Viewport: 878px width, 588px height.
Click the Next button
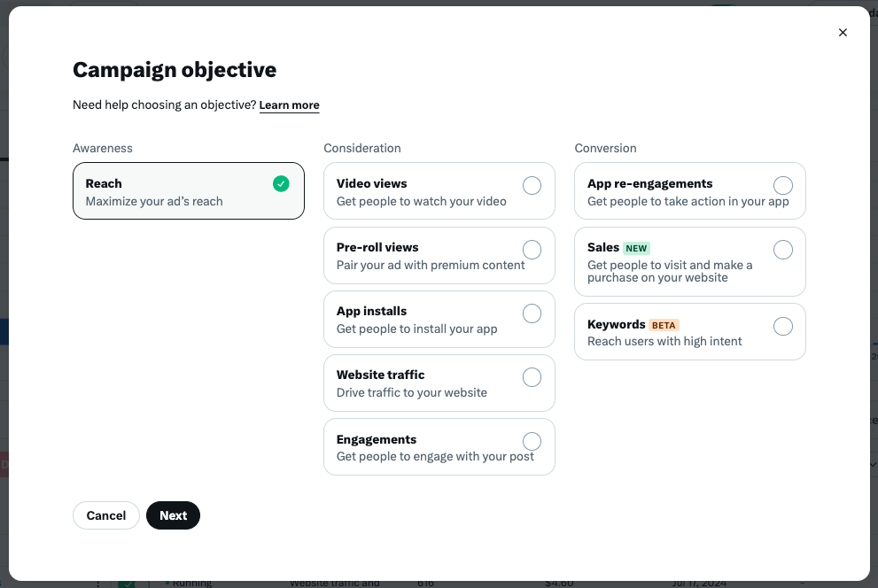[173, 515]
